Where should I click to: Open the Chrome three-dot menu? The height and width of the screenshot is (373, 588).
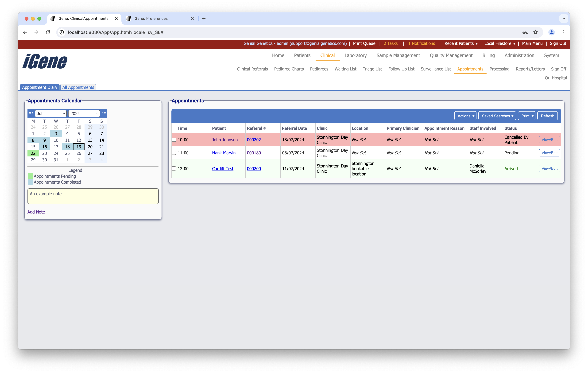click(x=563, y=32)
